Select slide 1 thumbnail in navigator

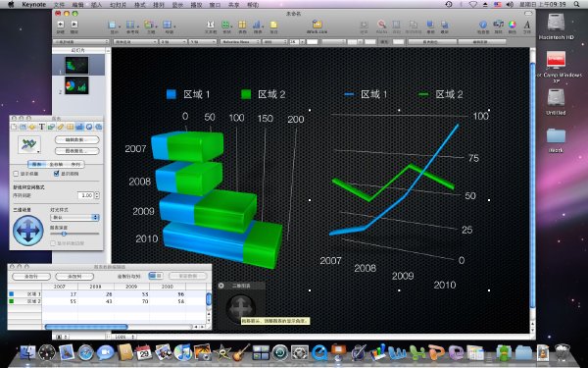[x=76, y=66]
